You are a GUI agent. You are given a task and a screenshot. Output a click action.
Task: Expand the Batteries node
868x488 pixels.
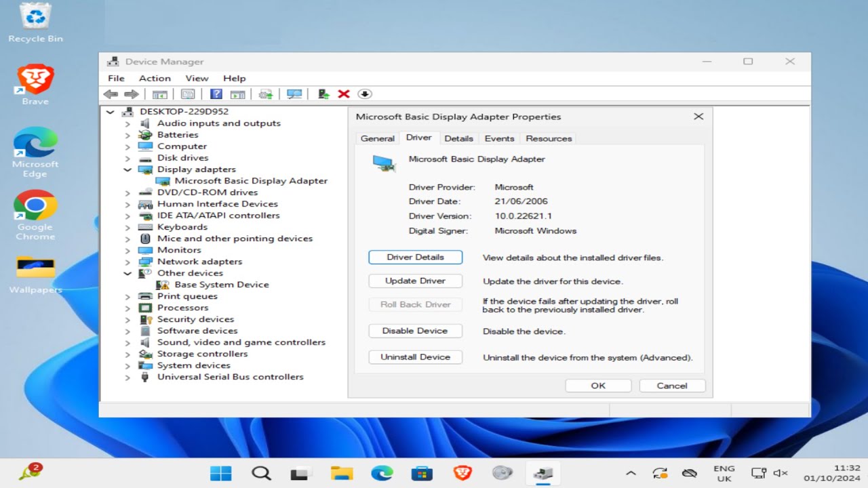[127, 135]
